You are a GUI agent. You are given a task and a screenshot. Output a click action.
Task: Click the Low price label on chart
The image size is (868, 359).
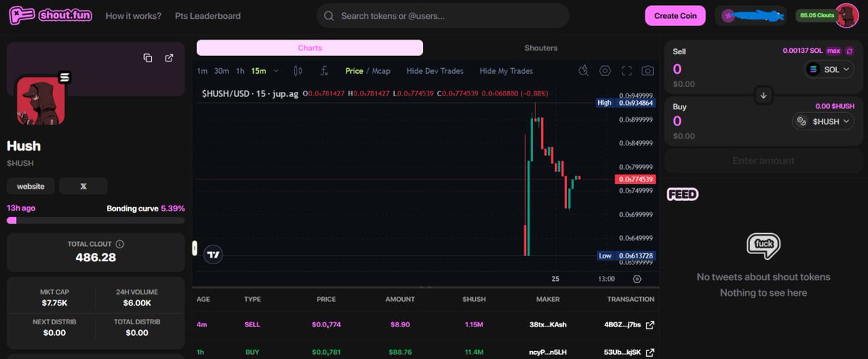click(626, 255)
